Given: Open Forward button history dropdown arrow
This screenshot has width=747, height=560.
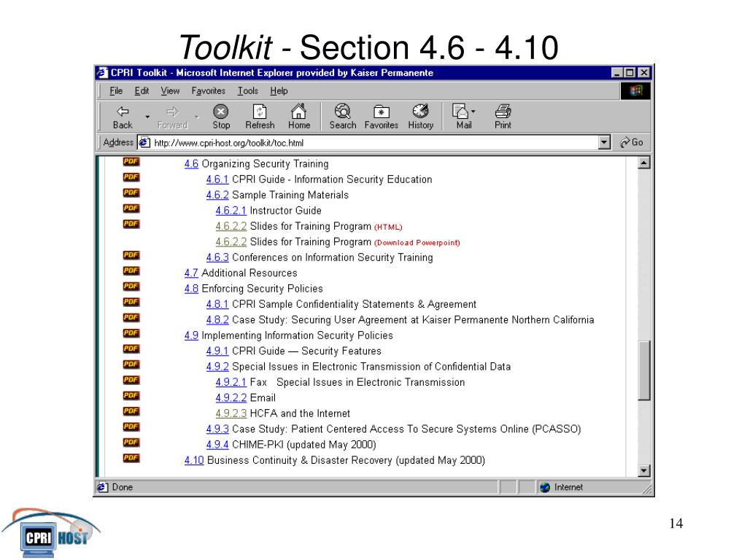Looking at the screenshot, I should 197,117.
